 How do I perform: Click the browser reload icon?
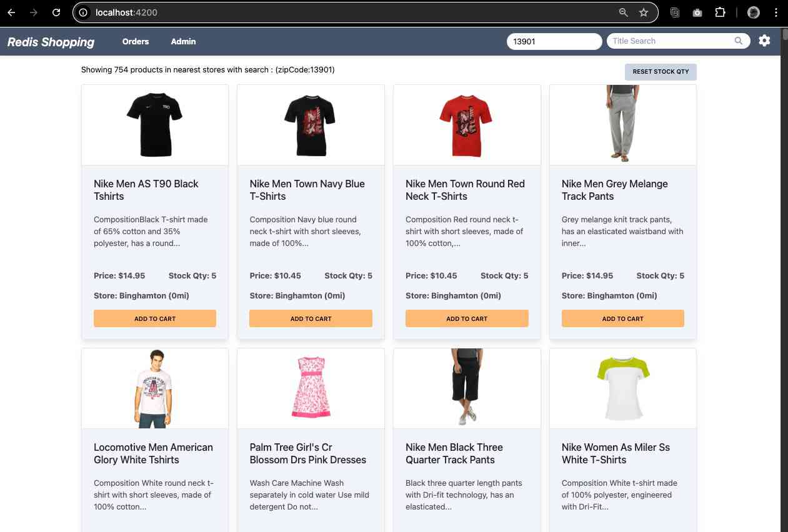click(56, 12)
